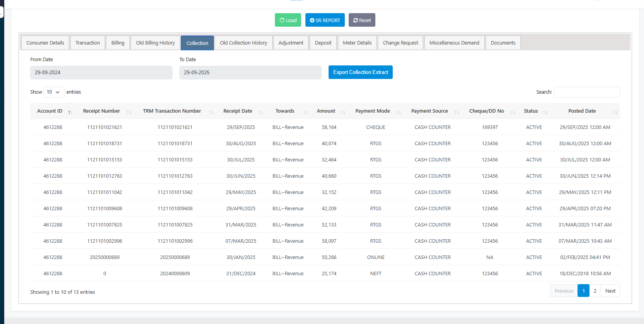Click Export Collection Extract button
Image resolution: width=644 pixels, height=324 pixels.
(x=360, y=72)
